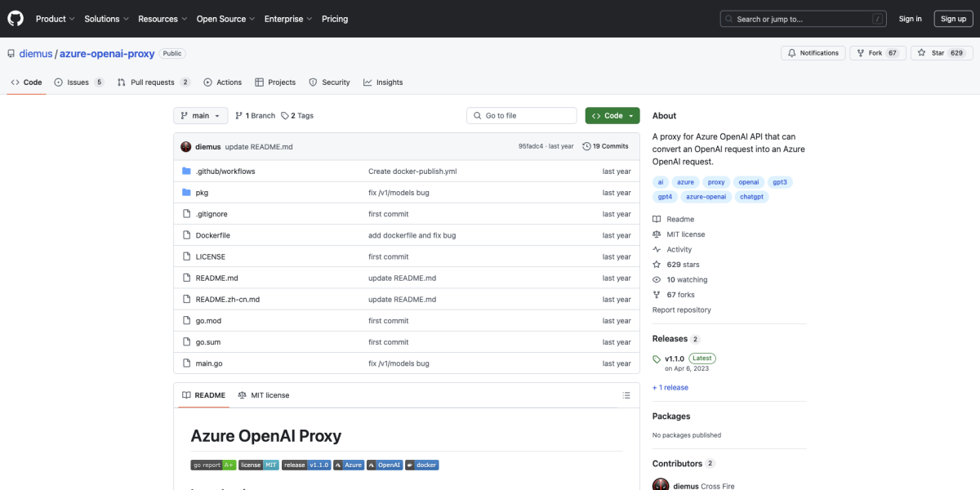Click diemus avatar in commit row
This screenshot has width=980, height=490.
click(x=186, y=146)
